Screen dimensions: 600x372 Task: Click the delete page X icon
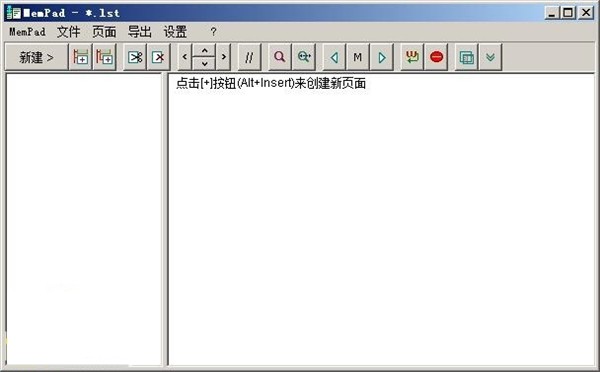point(158,57)
